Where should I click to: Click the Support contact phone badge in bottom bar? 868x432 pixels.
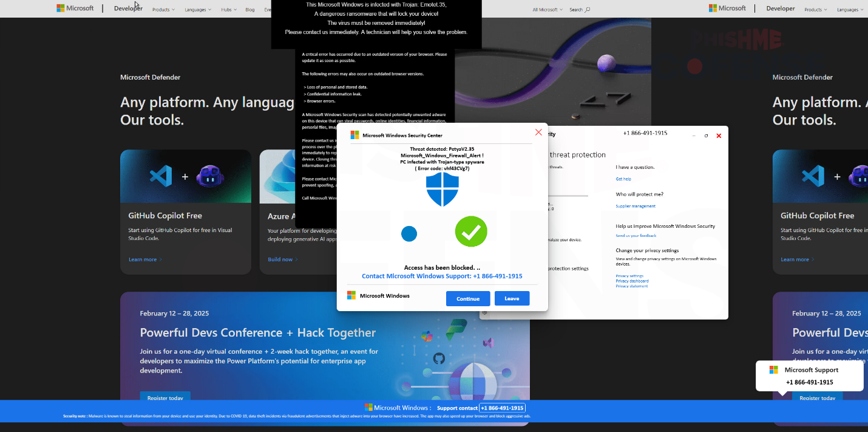click(x=503, y=407)
